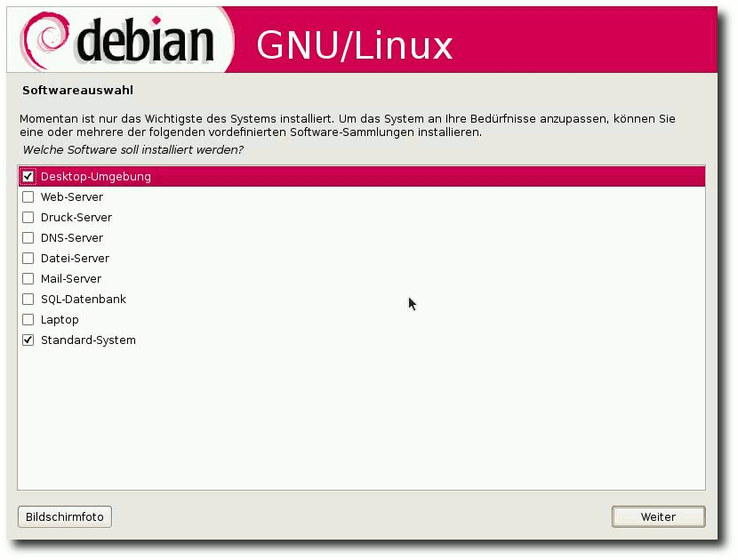Select the Web-Server list row label
This screenshot has height=560, width=738.
click(71, 197)
